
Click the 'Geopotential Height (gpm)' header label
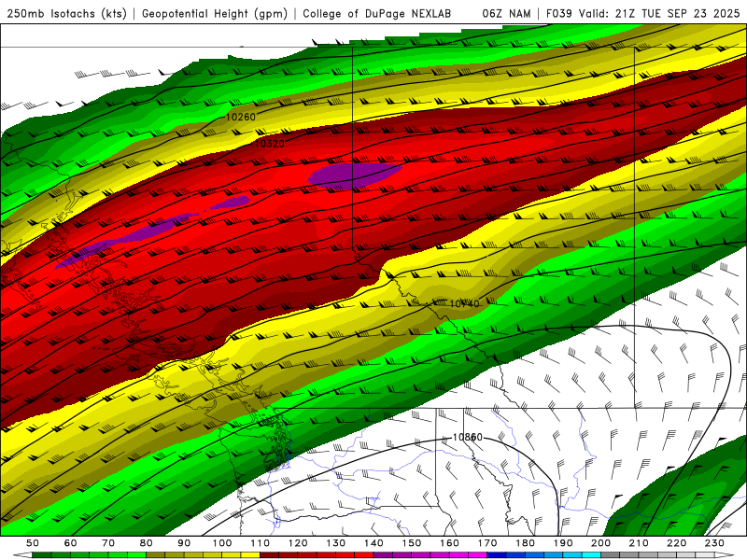(215, 14)
